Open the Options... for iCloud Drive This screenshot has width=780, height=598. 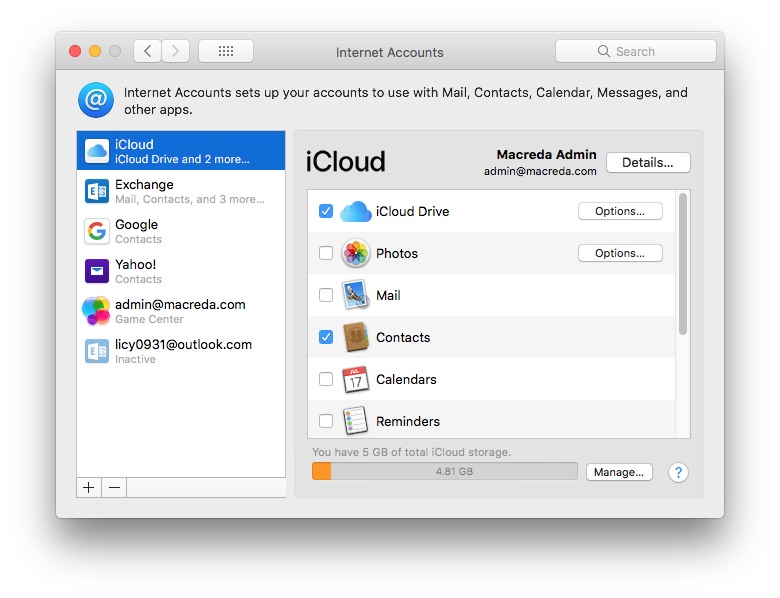(620, 211)
